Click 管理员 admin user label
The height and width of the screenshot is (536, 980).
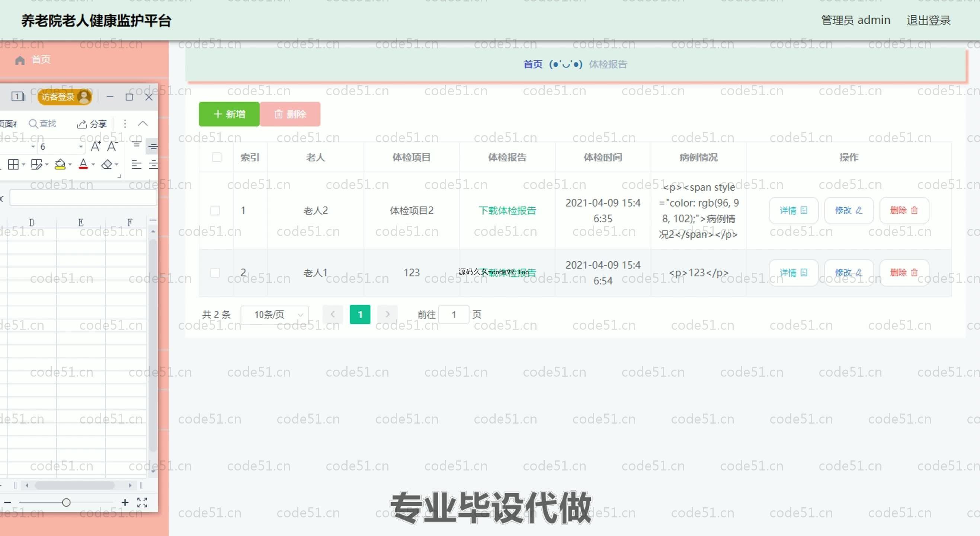[x=856, y=20]
